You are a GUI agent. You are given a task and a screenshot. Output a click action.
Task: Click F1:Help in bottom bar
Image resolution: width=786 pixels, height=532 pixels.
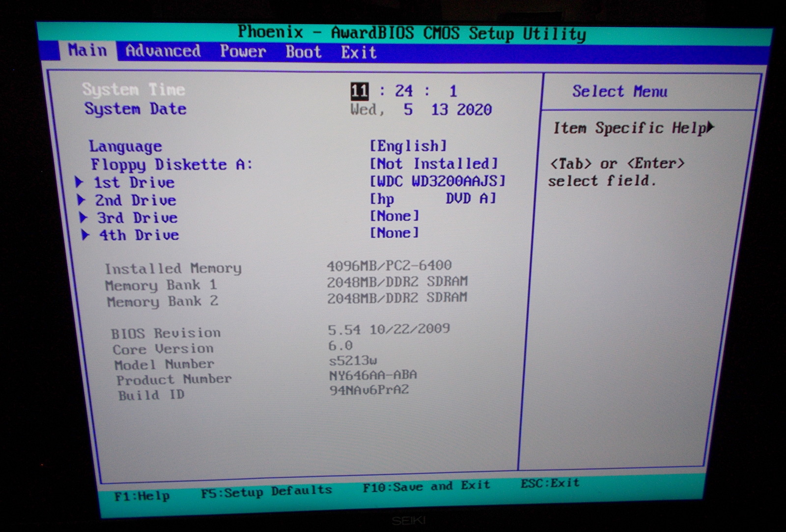pyautogui.click(x=142, y=496)
